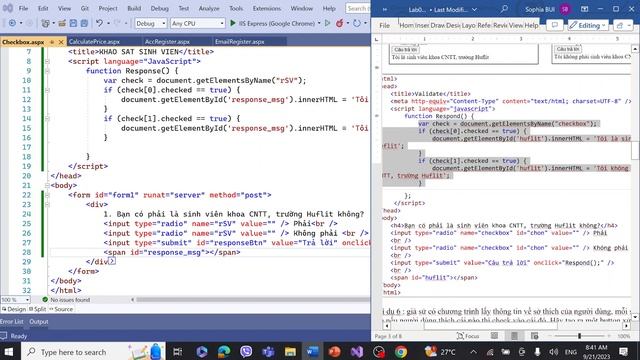Click the New Project icon in Visual Studio toolbar

click(45, 23)
